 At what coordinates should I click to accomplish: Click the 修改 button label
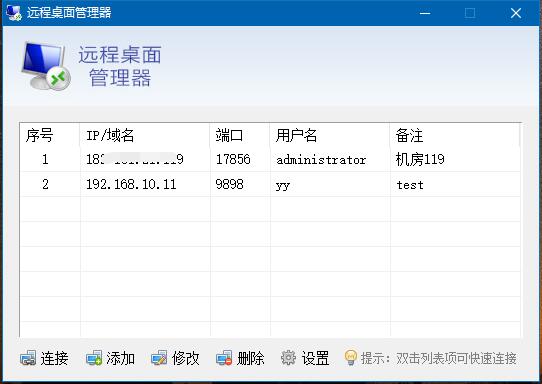(x=186, y=358)
